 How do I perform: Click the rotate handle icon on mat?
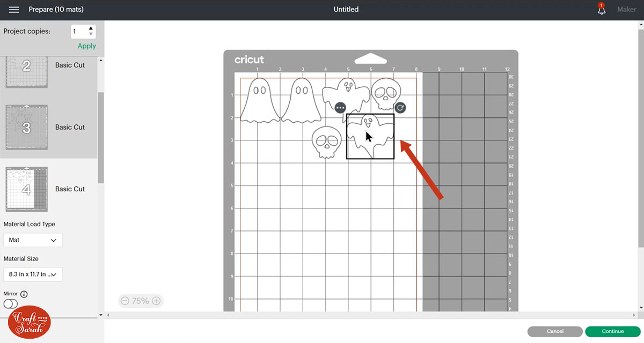pos(400,108)
